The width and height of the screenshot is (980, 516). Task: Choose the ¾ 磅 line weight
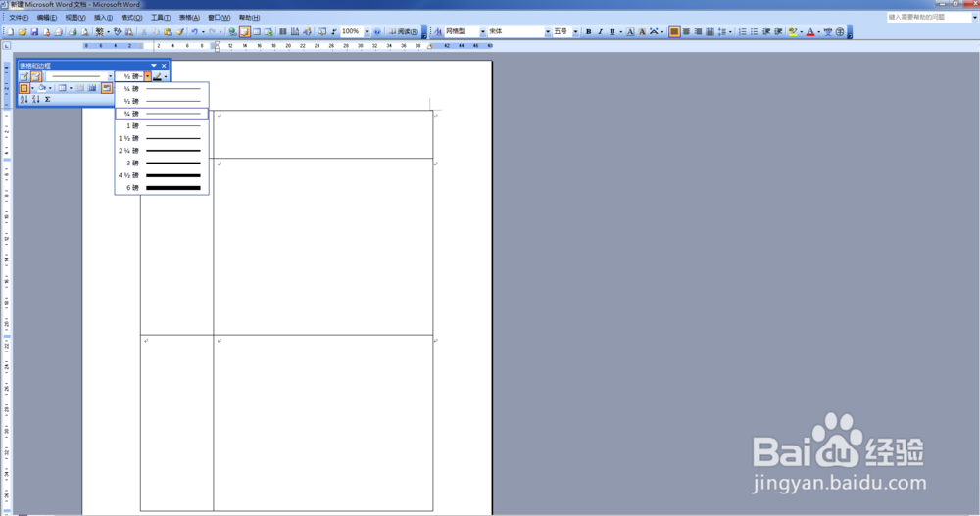point(162,114)
